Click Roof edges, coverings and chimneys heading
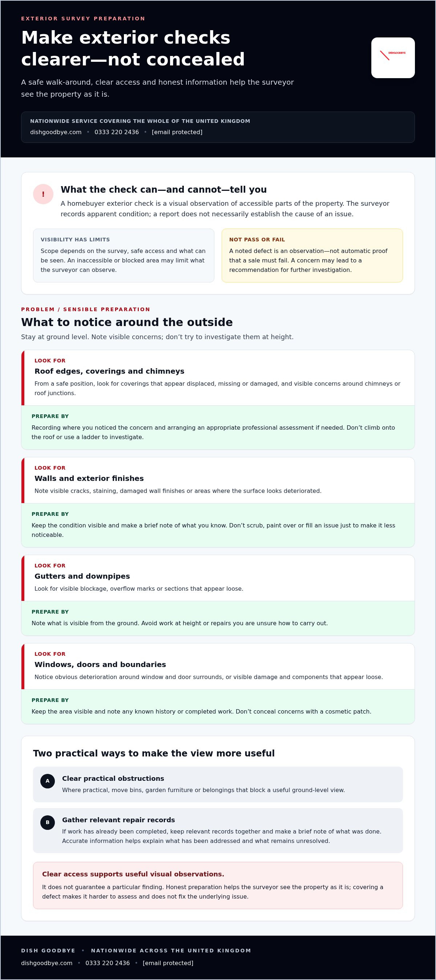Viewport: 436px width, 980px height. (x=109, y=371)
